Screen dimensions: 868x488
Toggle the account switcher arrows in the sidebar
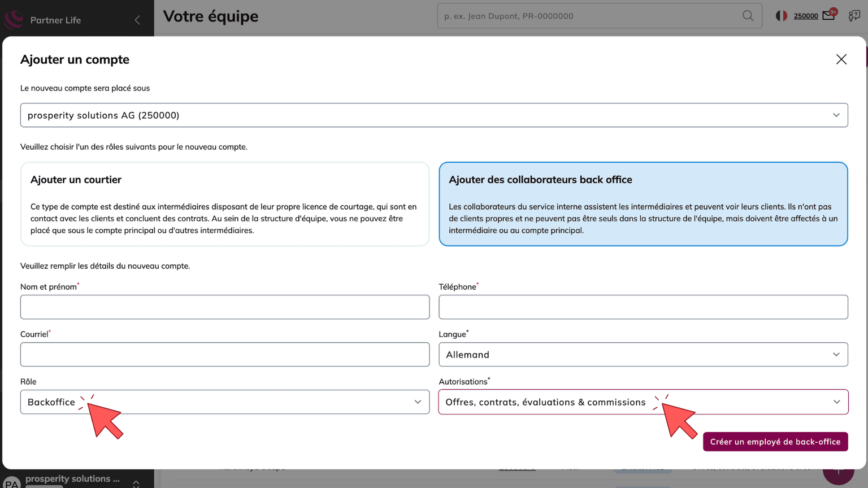[136, 483]
